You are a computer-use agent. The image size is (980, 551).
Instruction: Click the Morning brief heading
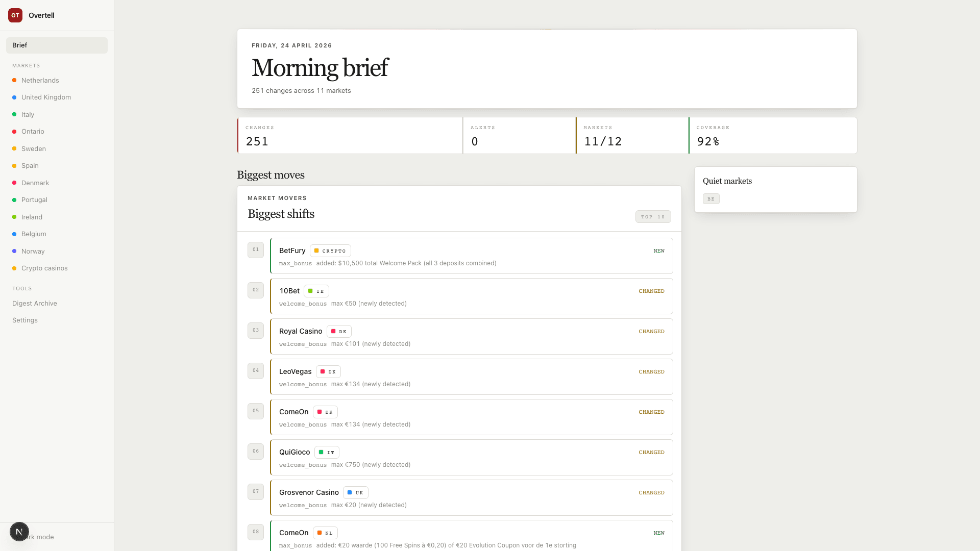(320, 68)
